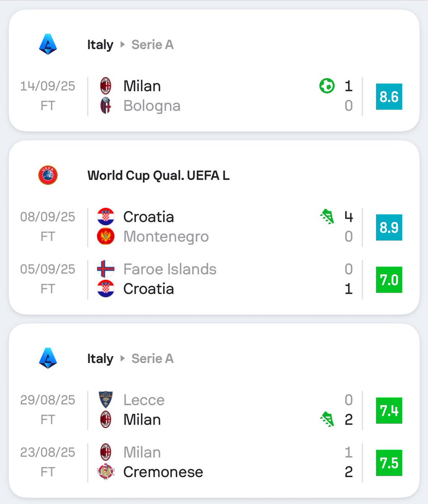Viewport: 428px width, 504px height.
Task: Open the 7.0 rating badge for Faroe Islands match
Action: [389, 279]
